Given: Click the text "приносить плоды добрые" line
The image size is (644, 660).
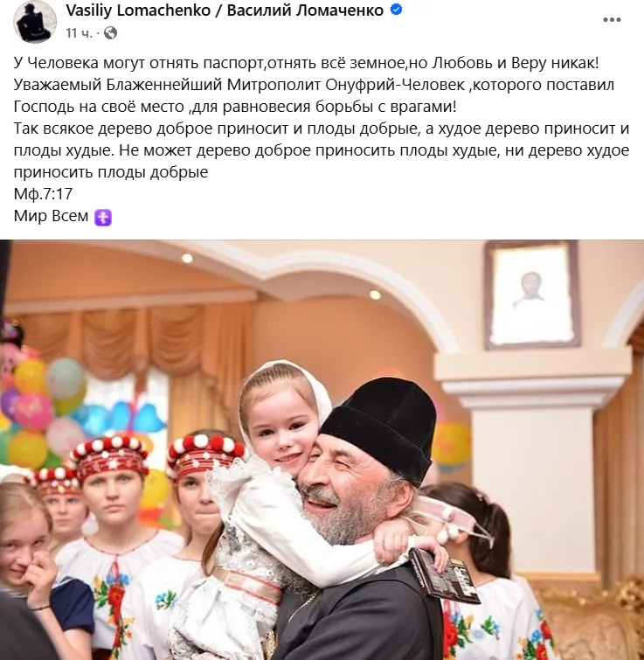Looking at the screenshot, I should pyautogui.click(x=111, y=172).
